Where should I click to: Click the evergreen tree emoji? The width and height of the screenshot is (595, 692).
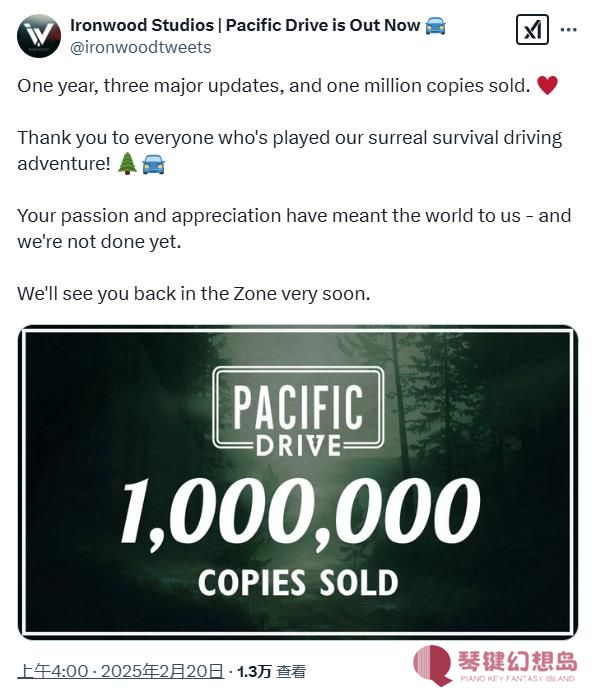128,164
